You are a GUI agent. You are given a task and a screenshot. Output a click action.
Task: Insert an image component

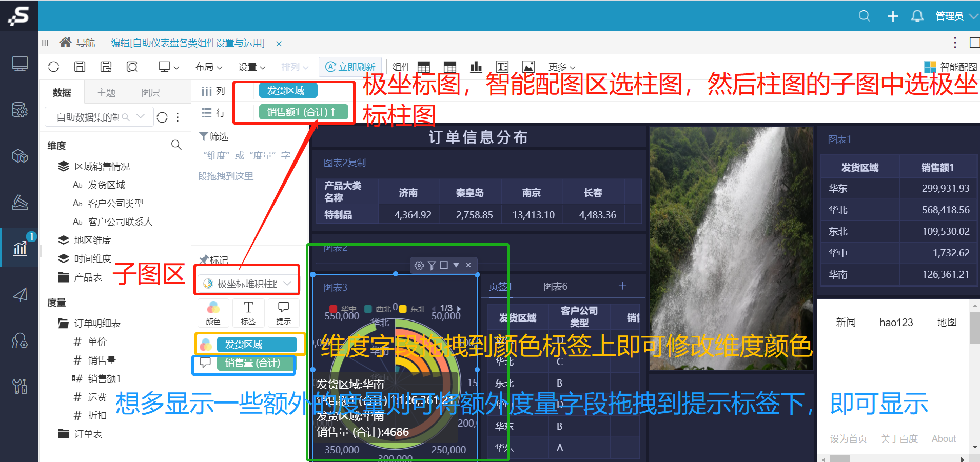click(x=528, y=67)
